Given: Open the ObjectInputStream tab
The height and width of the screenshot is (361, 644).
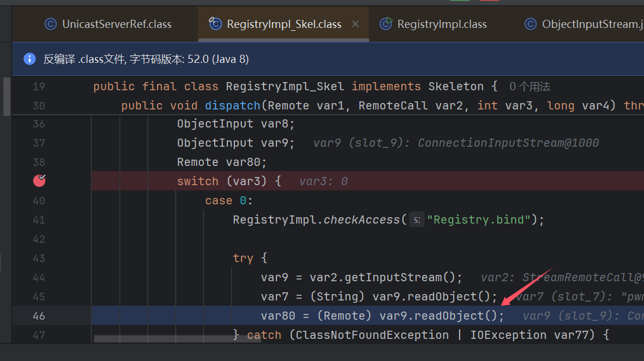Looking at the screenshot, I should 583,24.
